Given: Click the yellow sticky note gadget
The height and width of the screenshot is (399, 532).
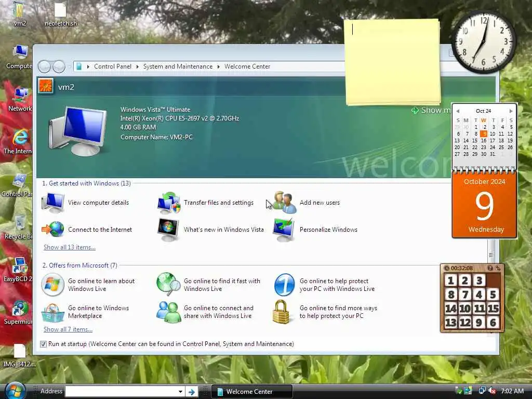Looking at the screenshot, I should pos(393,61).
